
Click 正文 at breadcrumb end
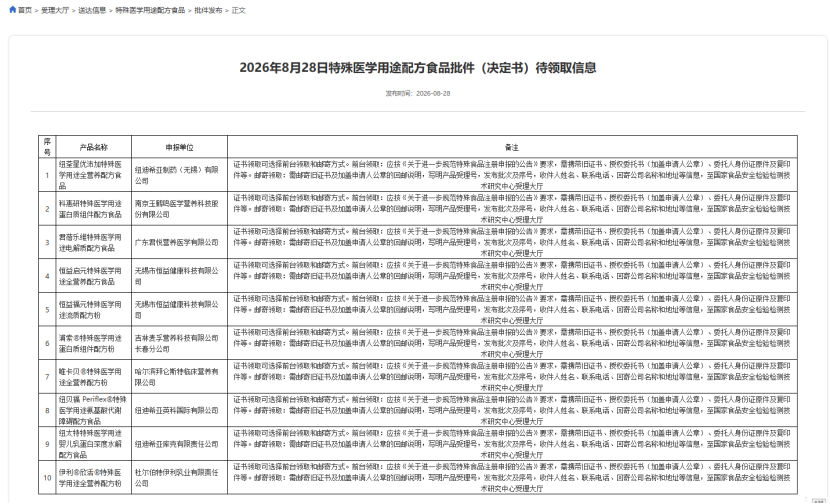click(239, 10)
